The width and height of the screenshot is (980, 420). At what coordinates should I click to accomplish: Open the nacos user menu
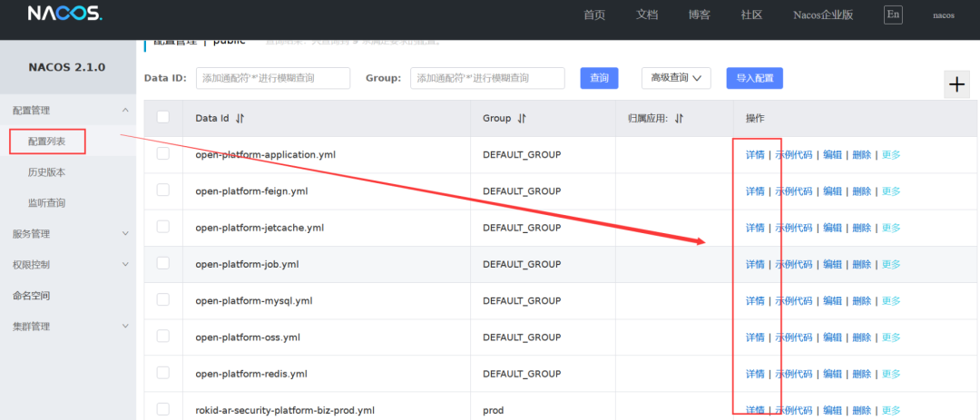943,15
